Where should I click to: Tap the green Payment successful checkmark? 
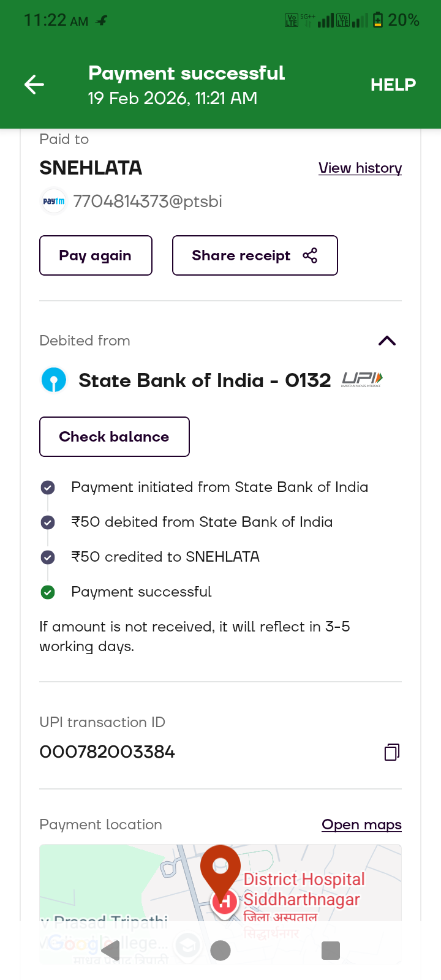[x=48, y=592]
